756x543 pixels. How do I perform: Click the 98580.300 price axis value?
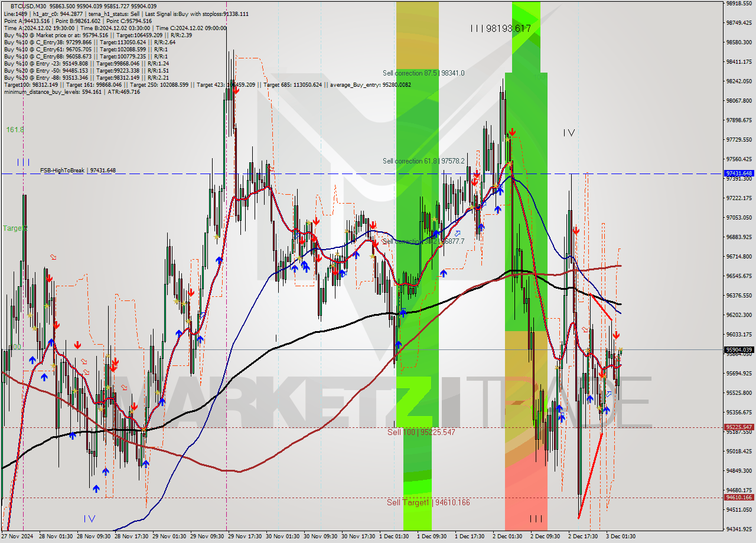(739, 42)
